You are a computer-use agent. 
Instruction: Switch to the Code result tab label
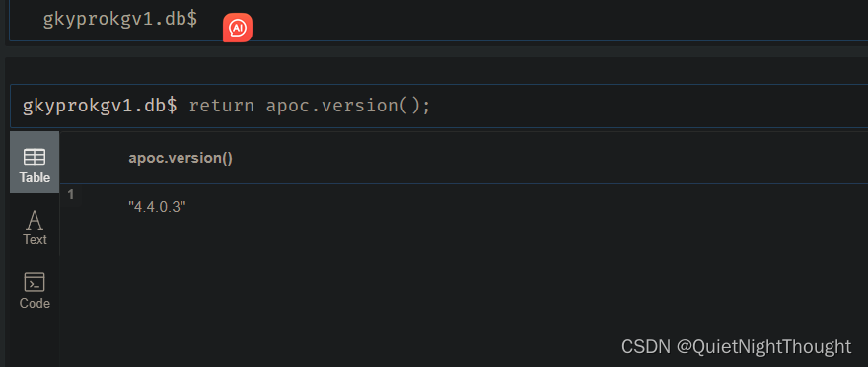pos(35,303)
